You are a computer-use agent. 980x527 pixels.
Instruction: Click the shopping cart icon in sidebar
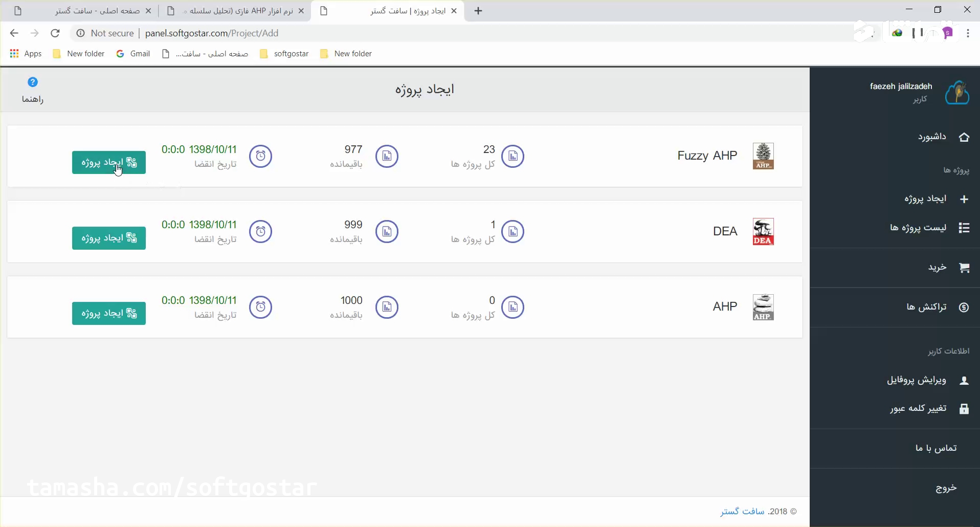tap(964, 268)
